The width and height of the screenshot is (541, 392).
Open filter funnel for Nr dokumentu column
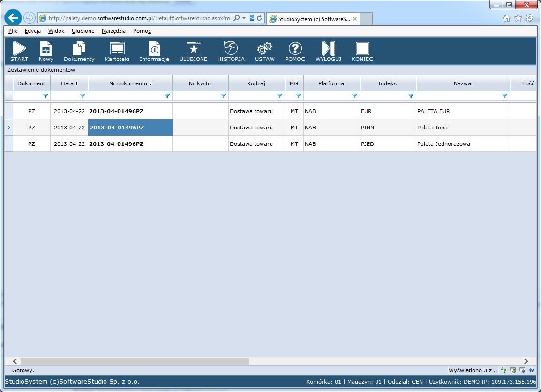(167, 96)
